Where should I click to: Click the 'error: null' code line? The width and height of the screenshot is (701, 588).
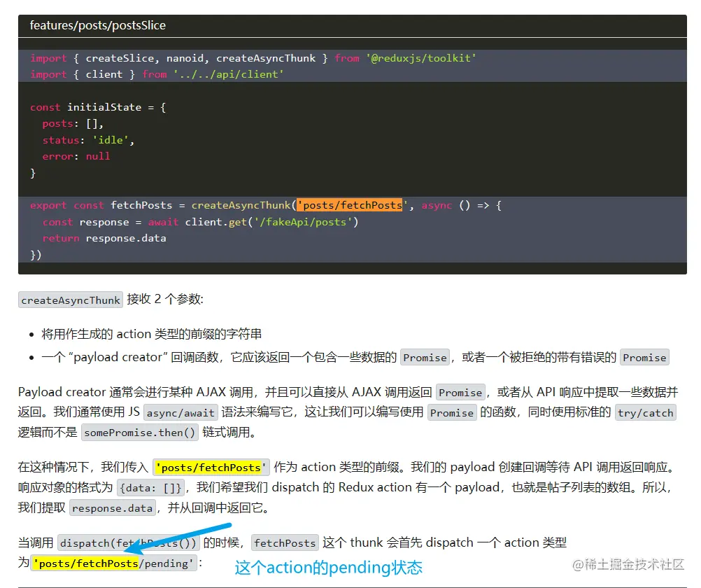tap(76, 156)
